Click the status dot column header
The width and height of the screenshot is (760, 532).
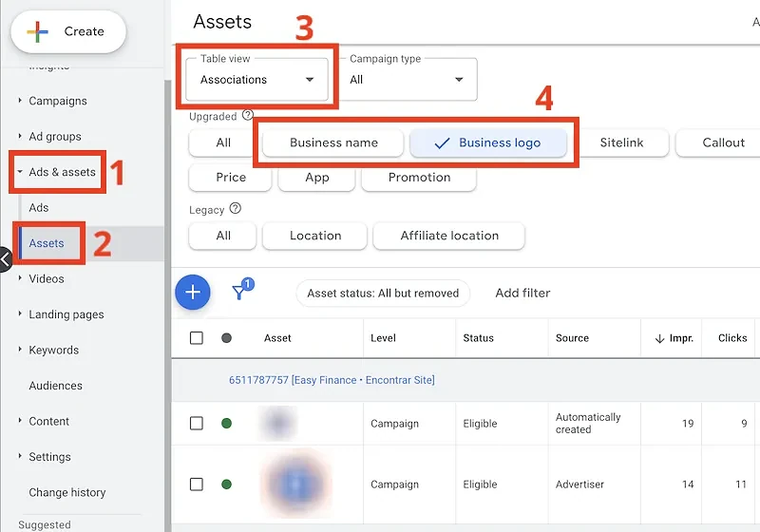pos(226,337)
